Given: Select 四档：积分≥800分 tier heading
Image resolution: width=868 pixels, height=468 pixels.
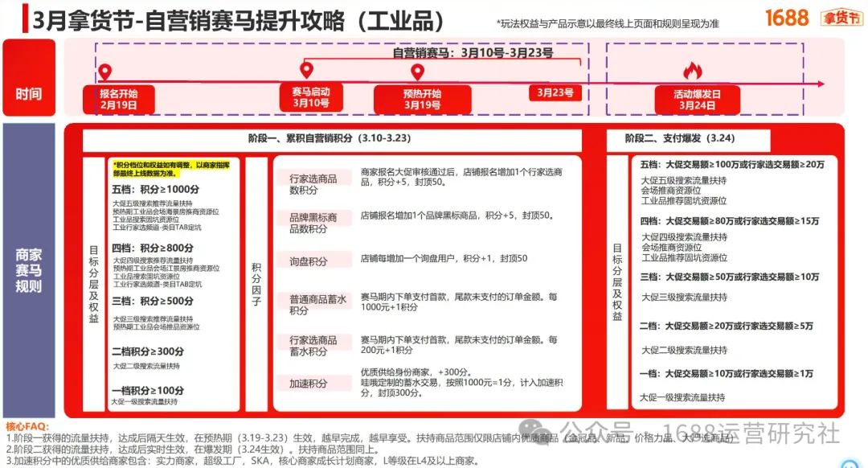Looking at the screenshot, I should 153,248.
